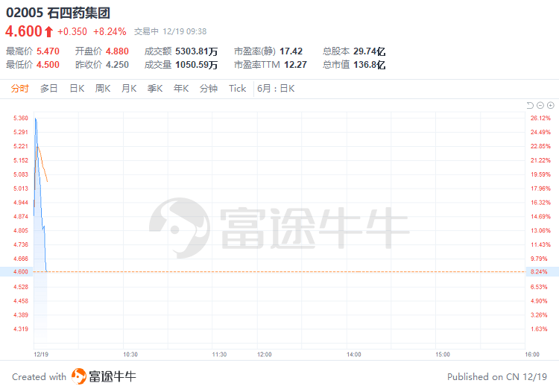Viewport: 559px width, 392px height.
Task: Click 成交额 value 5303.81万
Action: pyautogui.click(x=197, y=51)
